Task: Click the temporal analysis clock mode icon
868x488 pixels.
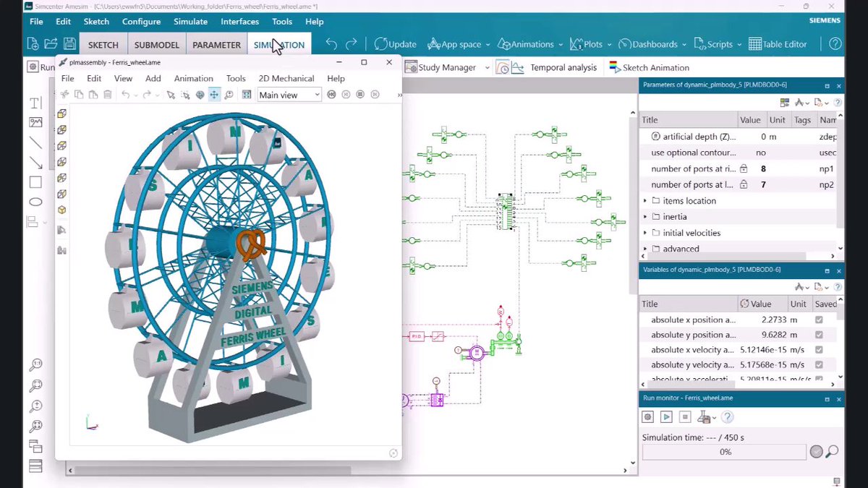Action: click(503, 67)
